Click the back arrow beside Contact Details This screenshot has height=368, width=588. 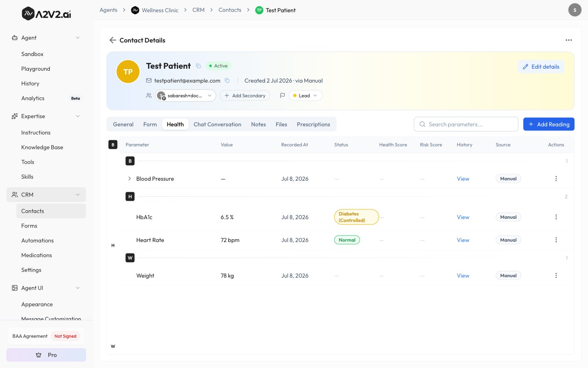point(113,40)
